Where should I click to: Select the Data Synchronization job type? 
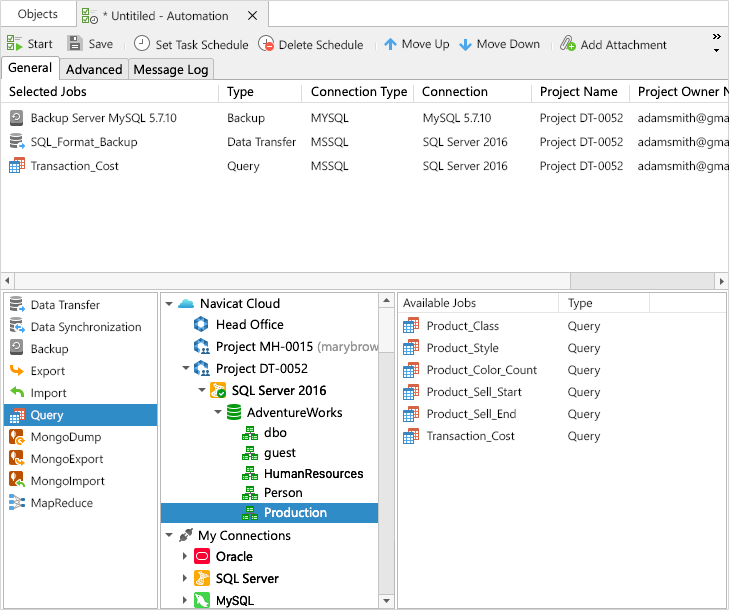[80, 327]
